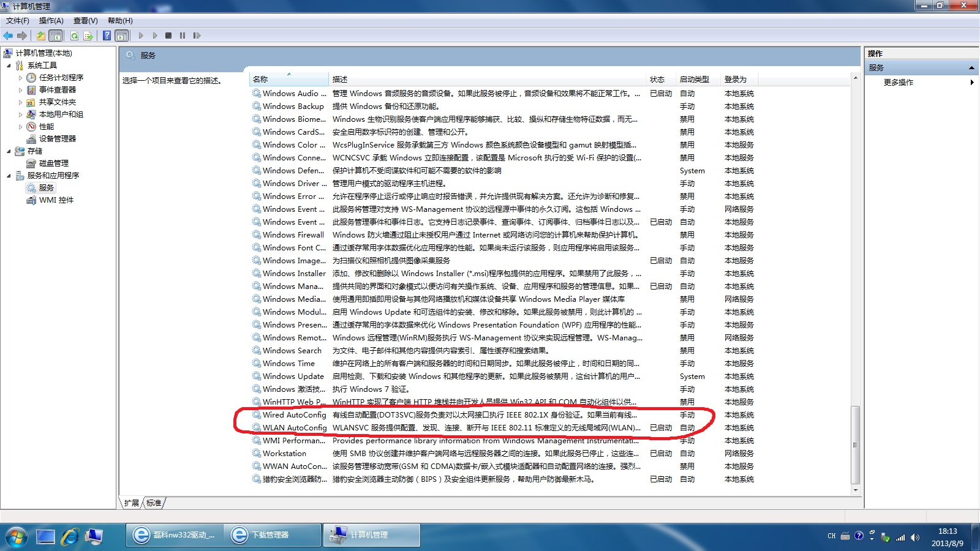Select the 性能 gauge icon
This screenshot has width=980, height=551.
pos(31,127)
